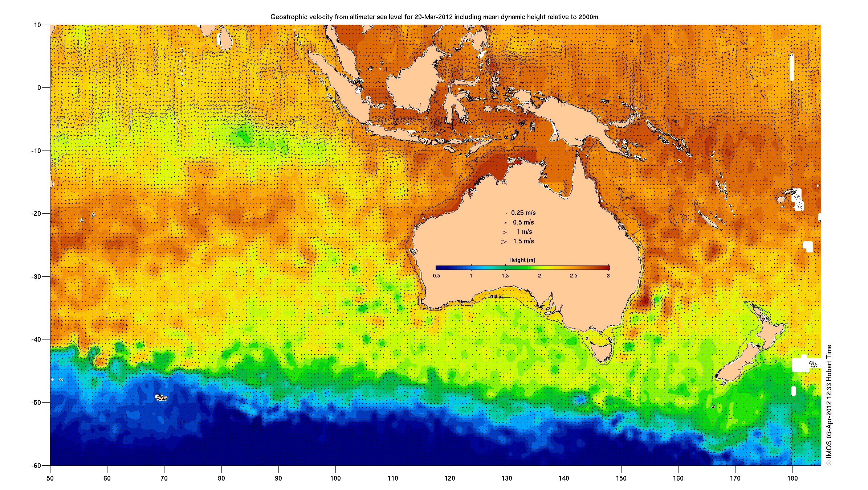Click the colorbar tick label 2
Image resolution: width=868 pixels, height=490 pixels.
click(539, 276)
